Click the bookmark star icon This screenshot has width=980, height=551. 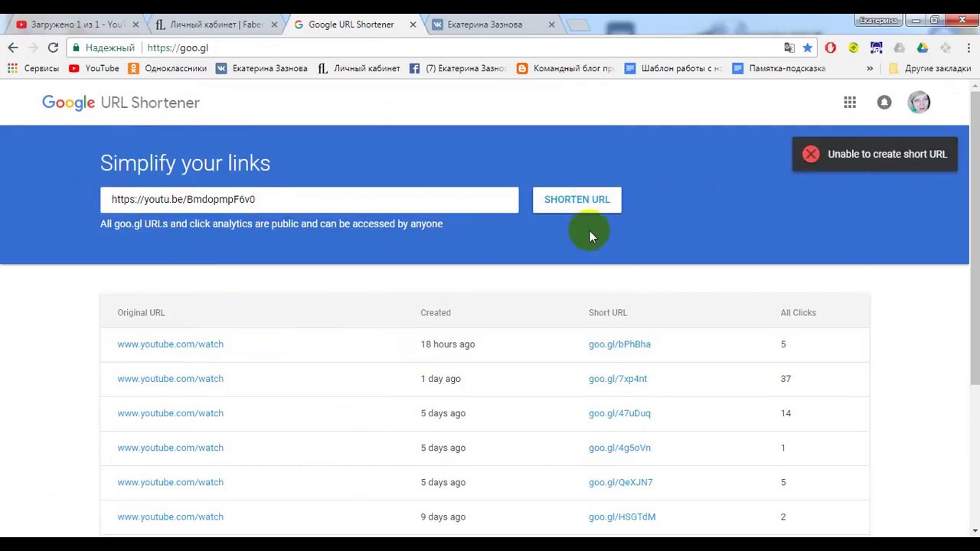tap(808, 47)
